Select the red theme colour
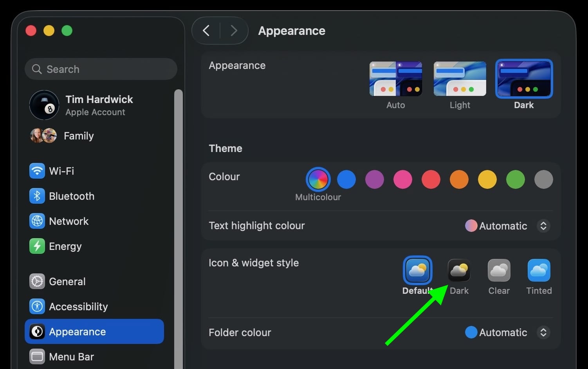The width and height of the screenshot is (588, 369). (x=431, y=179)
